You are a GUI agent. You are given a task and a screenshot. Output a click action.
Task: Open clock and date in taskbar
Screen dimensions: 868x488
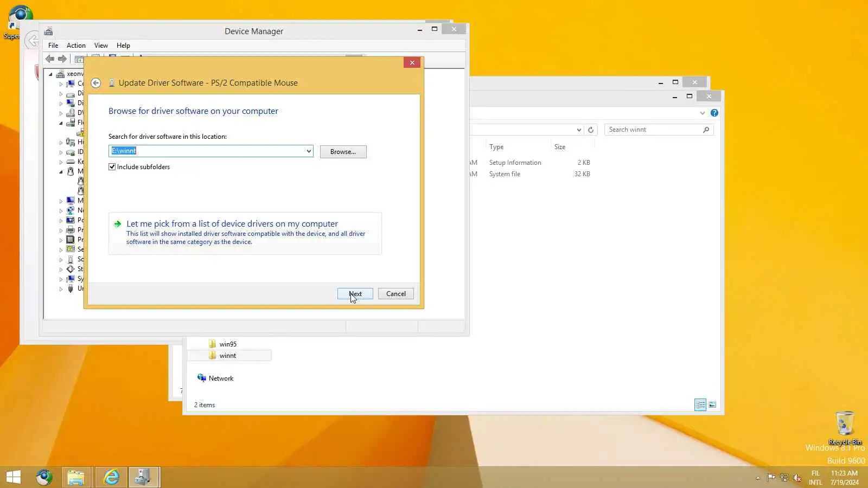(x=845, y=478)
